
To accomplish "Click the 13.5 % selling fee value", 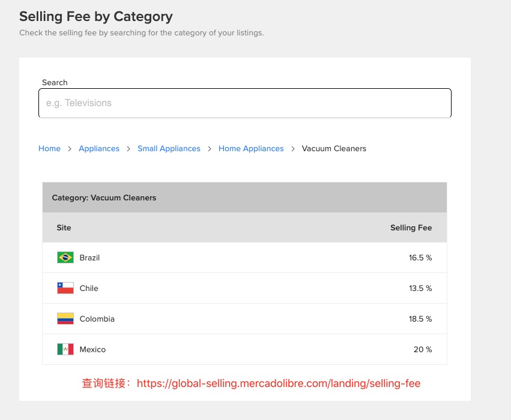I will click(420, 288).
